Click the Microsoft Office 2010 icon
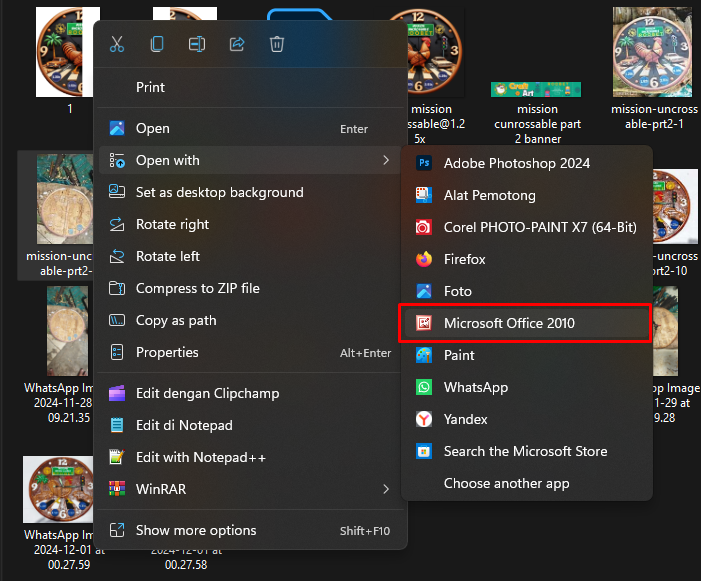This screenshot has height=581, width=701. (424, 323)
